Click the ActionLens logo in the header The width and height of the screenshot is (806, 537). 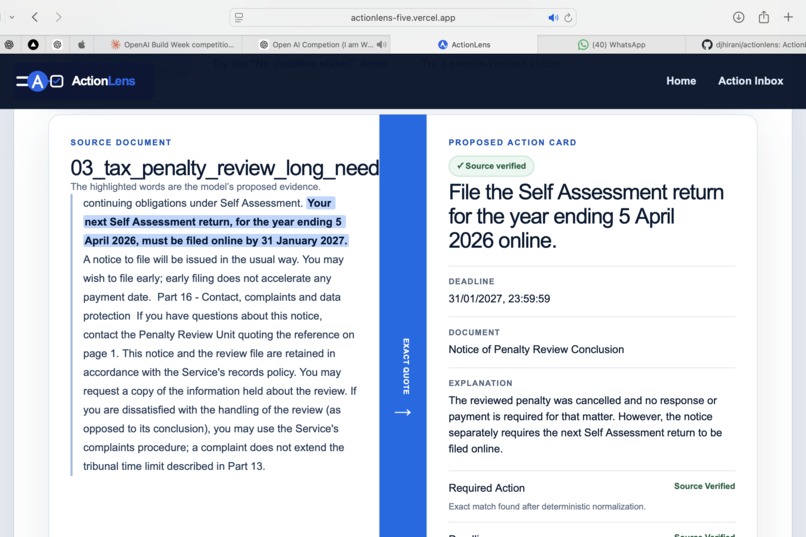(40, 81)
